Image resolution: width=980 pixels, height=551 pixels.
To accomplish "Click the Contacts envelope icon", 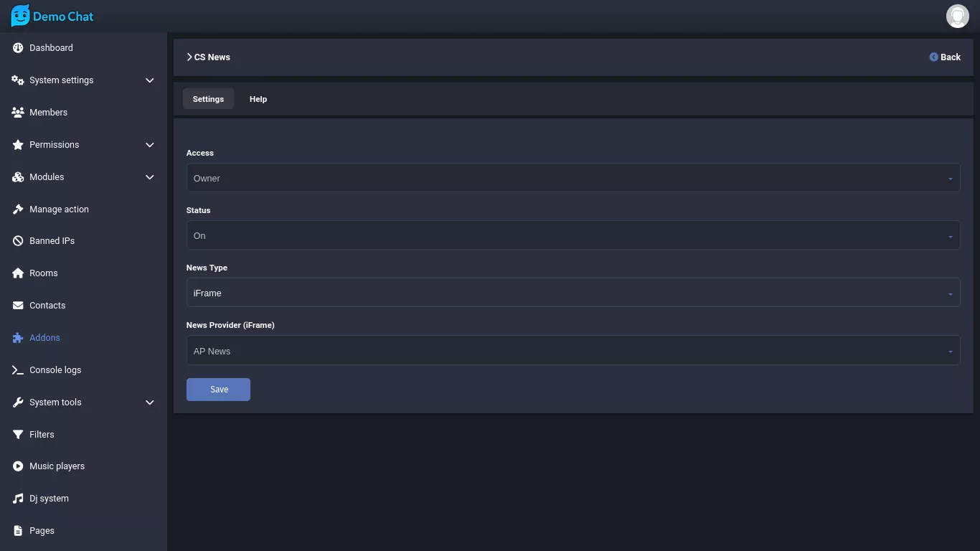I will (x=18, y=306).
